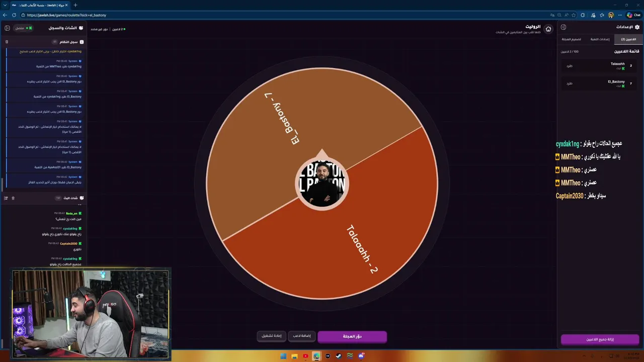Screen dimensions: 644x362
Task: Click the gear icon next to الإعدادات
Action: (637, 27)
